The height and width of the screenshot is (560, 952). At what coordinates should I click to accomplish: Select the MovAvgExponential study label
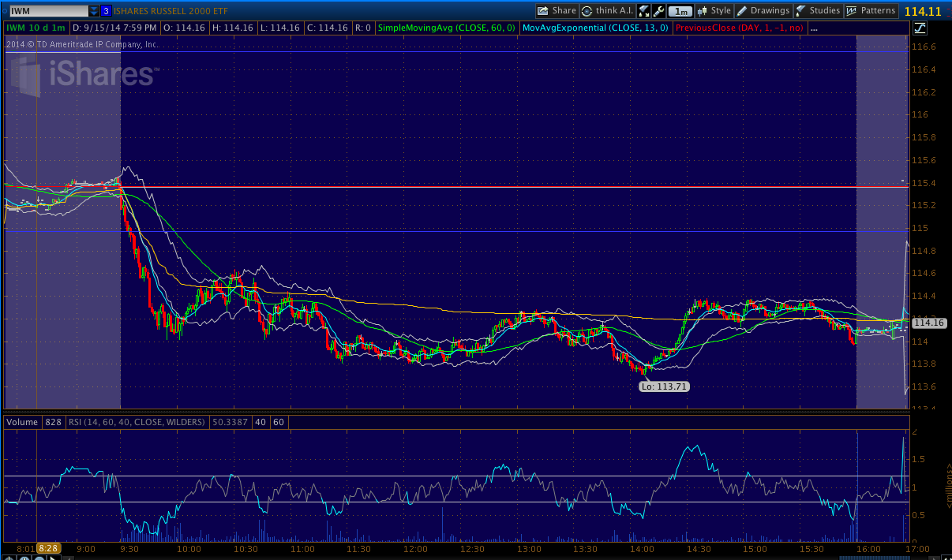coord(595,28)
